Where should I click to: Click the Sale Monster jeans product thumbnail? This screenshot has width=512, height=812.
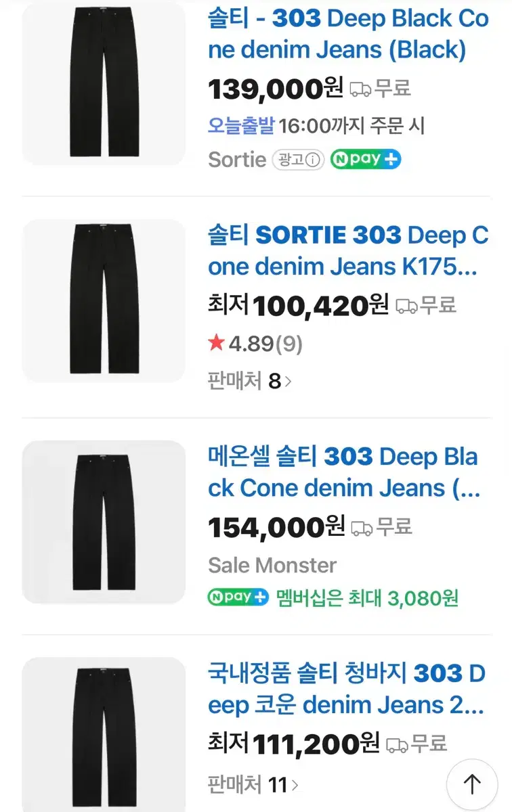pyautogui.click(x=104, y=522)
